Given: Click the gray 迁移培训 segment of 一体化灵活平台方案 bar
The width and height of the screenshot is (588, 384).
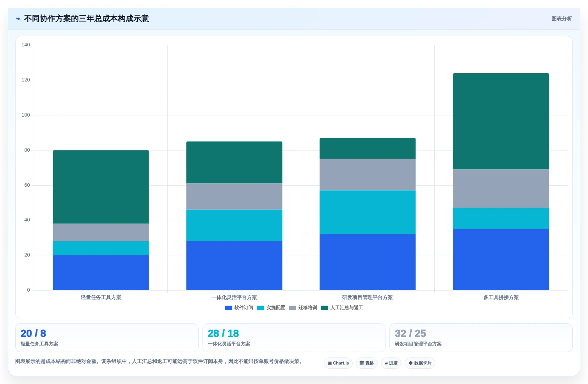Looking at the screenshot, I should pos(234,196).
